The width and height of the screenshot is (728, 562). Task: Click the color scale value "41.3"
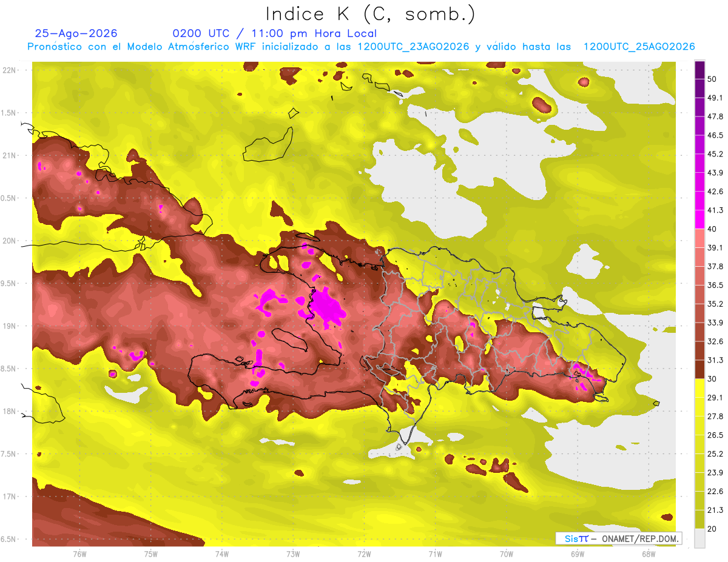point(715,210)
